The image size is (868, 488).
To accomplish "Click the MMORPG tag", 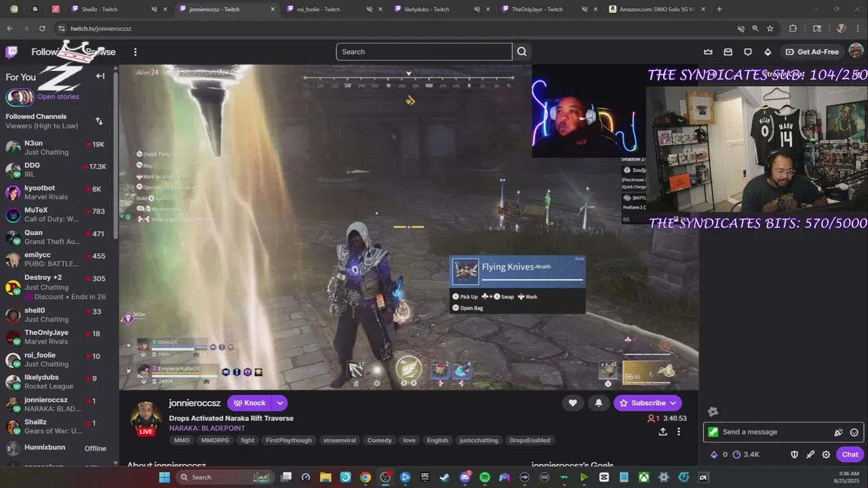I will coord(215,441).
